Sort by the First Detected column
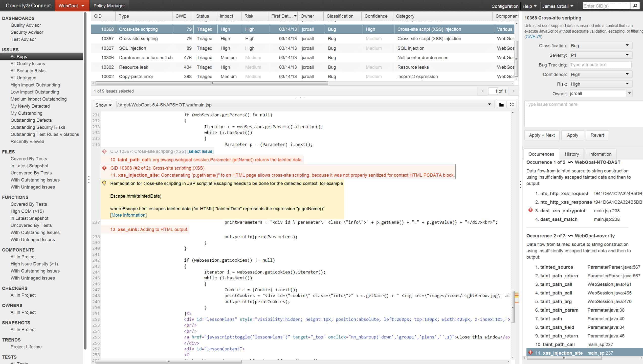Screen dimensions: 643x364 click(283, 16)
